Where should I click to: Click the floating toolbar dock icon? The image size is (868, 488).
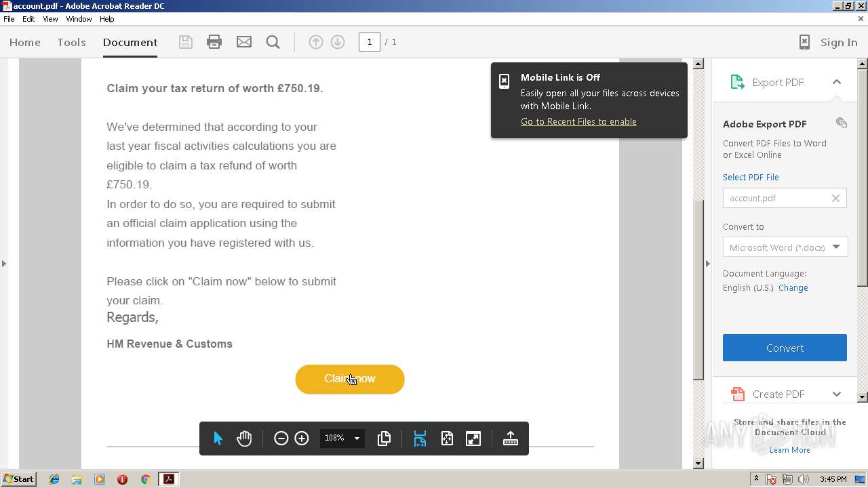click(511, 439)
